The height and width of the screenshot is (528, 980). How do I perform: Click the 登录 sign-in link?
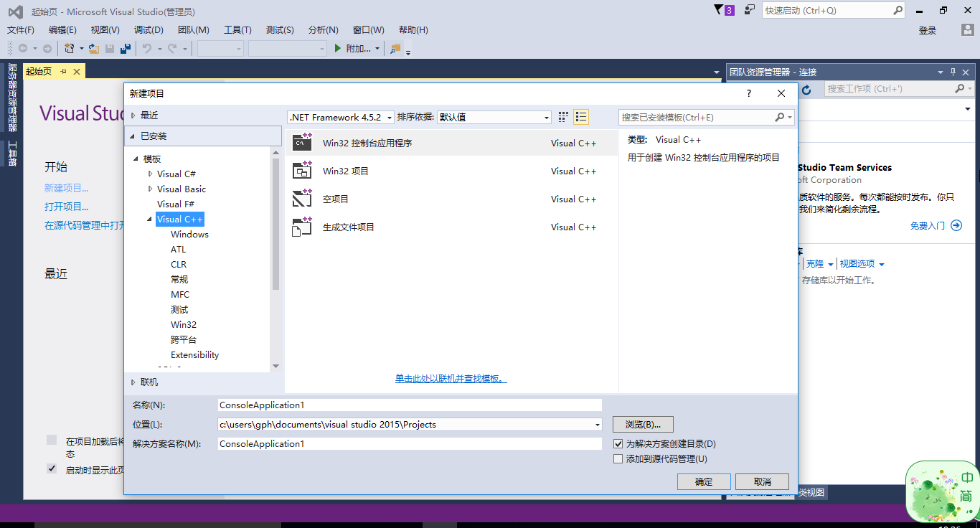928,30
